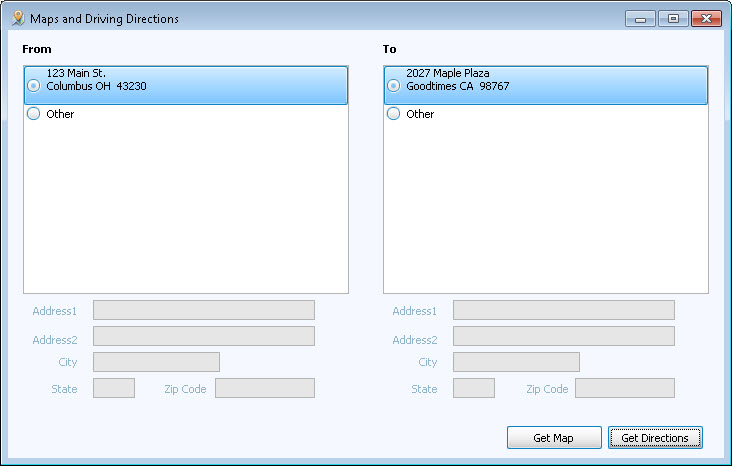Focus the From Zip Code field
This screenshot has height=466, width=732.
pos(264,388)
